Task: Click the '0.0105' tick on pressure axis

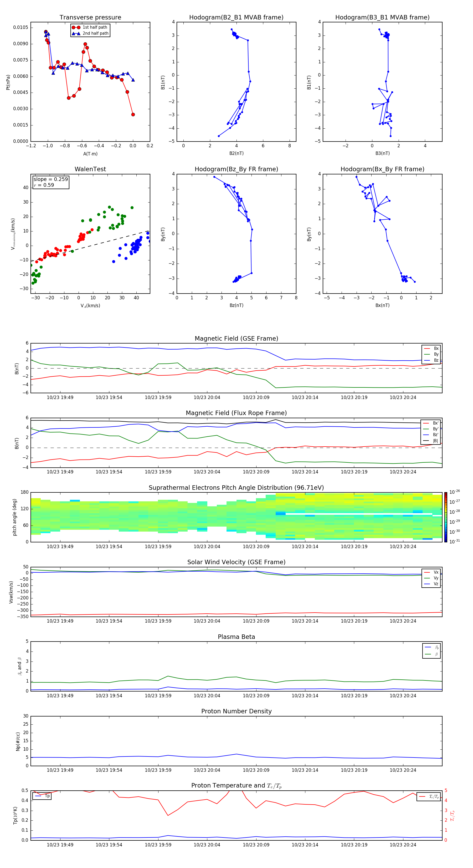Action: [x=20, y=27]
